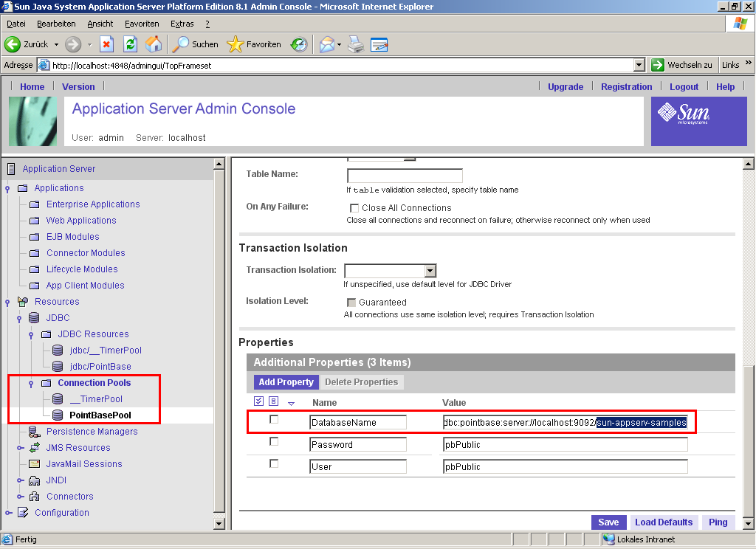Click the IE Back arrow icon
Viewport: 756px width, 549px height.
tap(13, 44)
